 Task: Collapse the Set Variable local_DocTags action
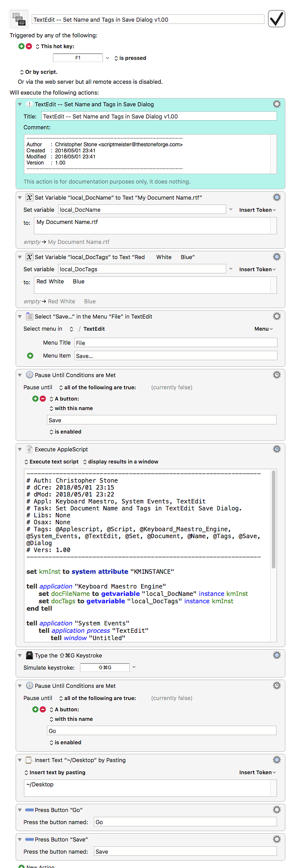20,257
